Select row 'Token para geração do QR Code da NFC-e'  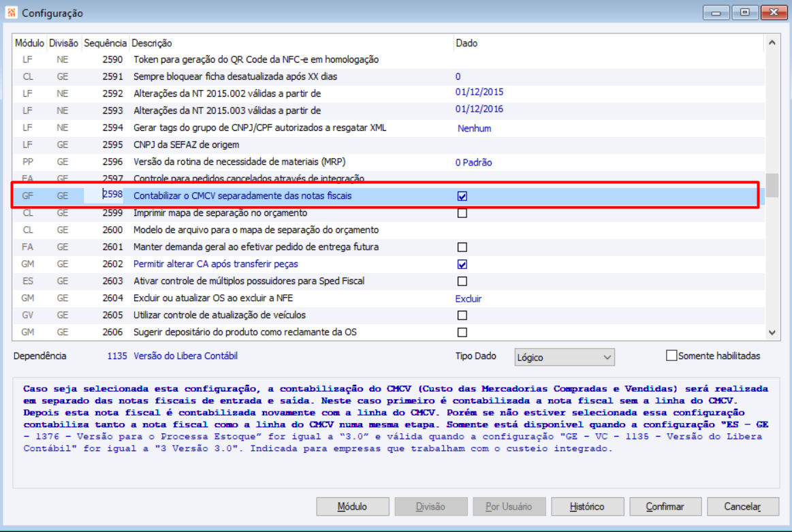pyautogui.click(x=388, y=60)
